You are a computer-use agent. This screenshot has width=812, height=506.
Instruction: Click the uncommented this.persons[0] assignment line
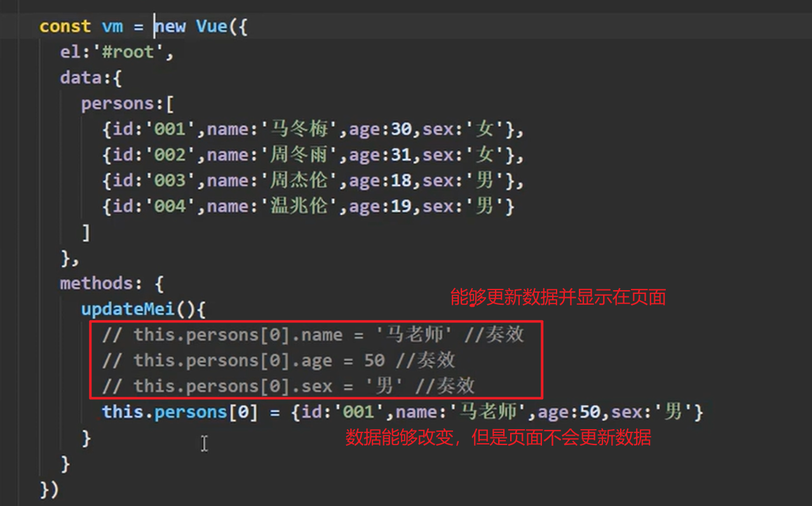403,411
